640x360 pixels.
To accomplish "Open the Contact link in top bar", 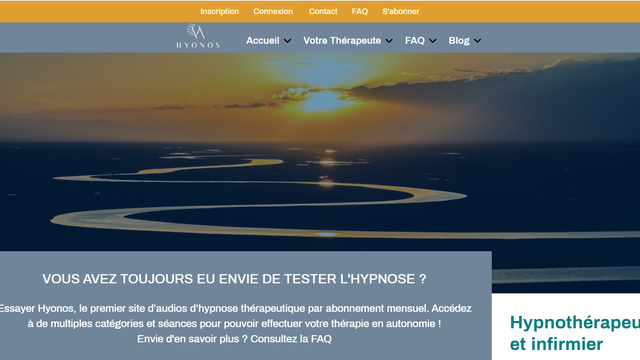I will (323, 11).
